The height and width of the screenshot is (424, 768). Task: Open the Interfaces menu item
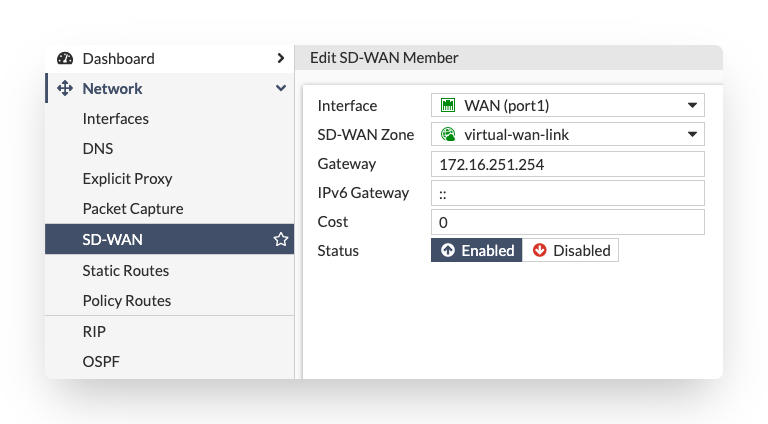click(x=115, y=119)
